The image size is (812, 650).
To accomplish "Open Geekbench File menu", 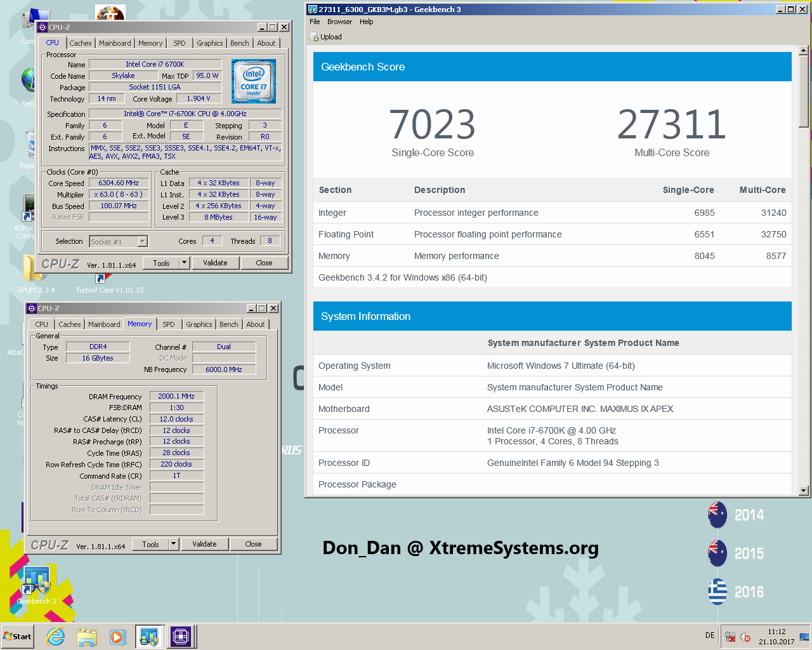I will 315,22.
